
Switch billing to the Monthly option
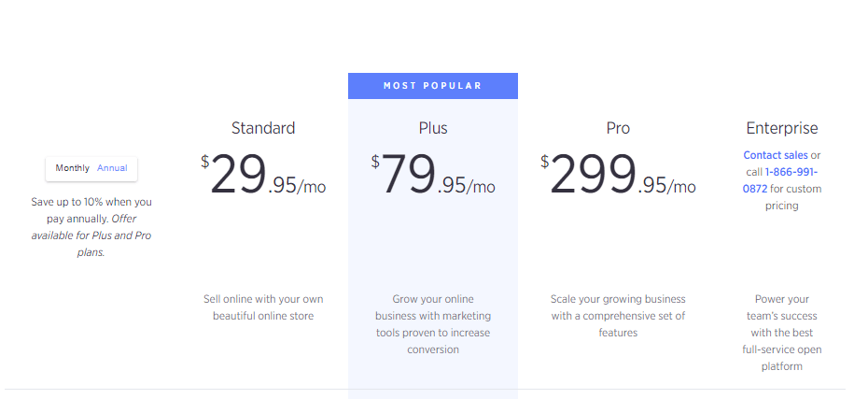72,168
